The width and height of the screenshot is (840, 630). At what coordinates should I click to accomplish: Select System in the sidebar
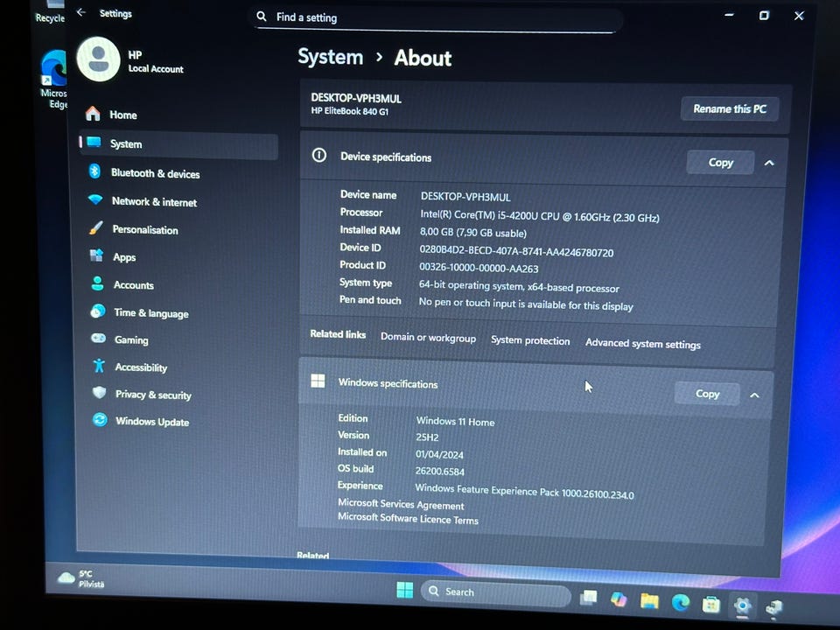(x=178, y=144)
